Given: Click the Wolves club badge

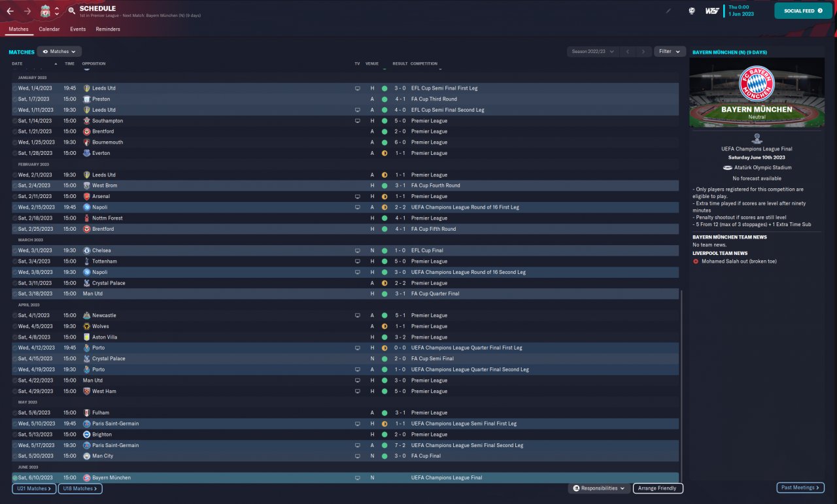Looking at the screenshot, I should (86, 326).
